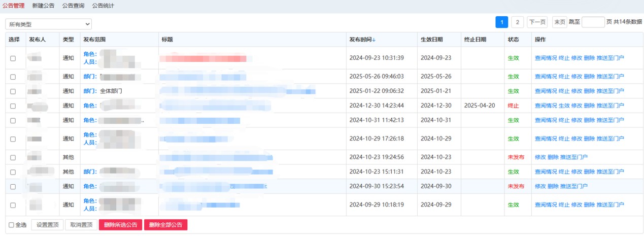644x236 pixels.
Task: Click the 设置置顶 button
Action: coord(47,225)
